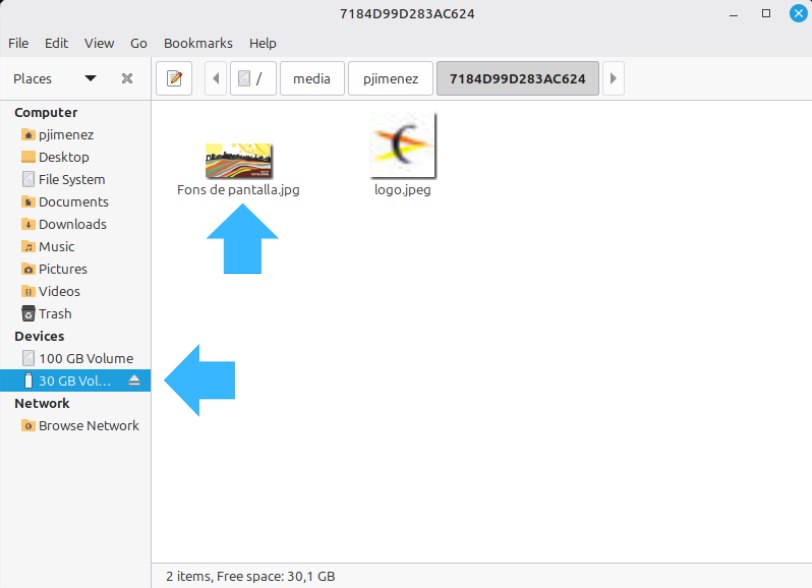Select the Fons de pantalla.jpg thumbnail
812x588 pixels.
[x=239, y=160]
